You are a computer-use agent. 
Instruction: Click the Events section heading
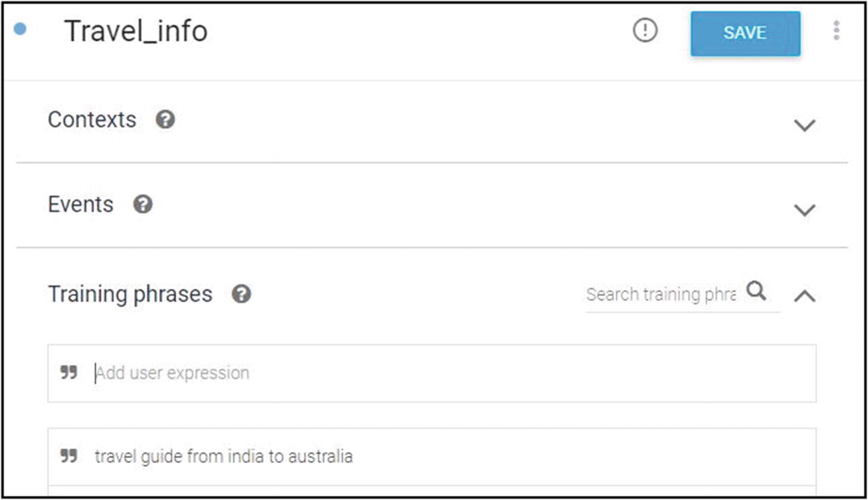click(80, 204)
